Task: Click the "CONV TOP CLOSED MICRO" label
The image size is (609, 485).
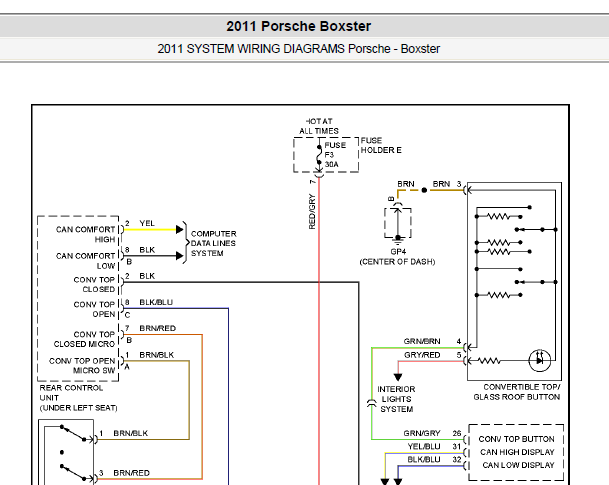Action: (x=84, y=339)
